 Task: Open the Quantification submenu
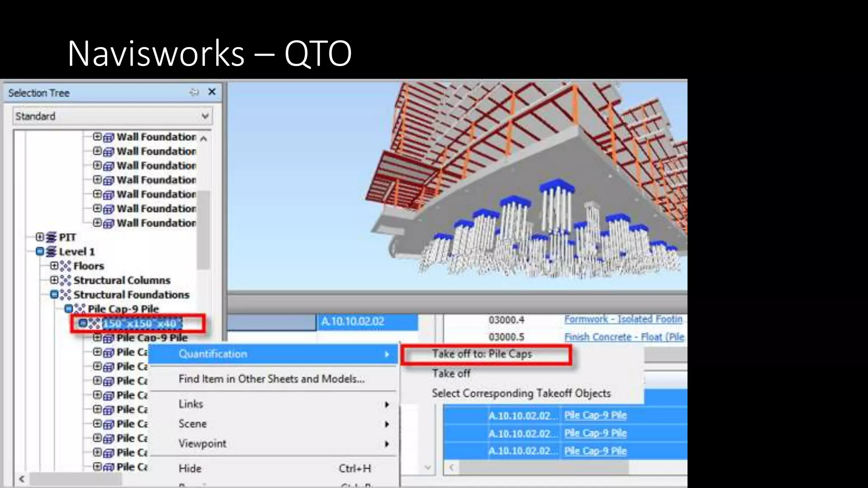[274, 354]
